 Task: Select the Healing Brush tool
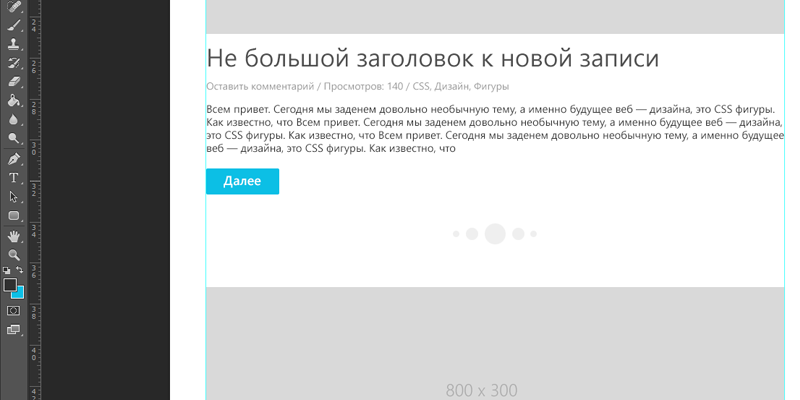14,7
